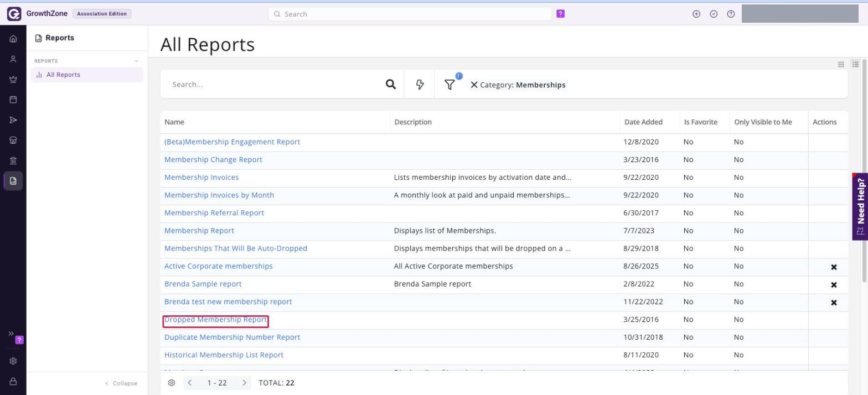Open Dropped Membership Report

(x=216, y=319)
